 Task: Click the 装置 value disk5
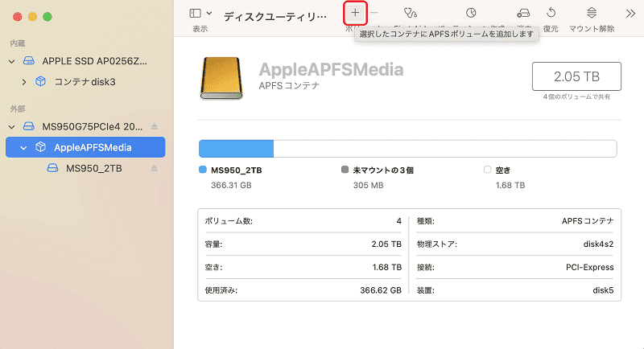pyautogui.click(x=603, y=290)
